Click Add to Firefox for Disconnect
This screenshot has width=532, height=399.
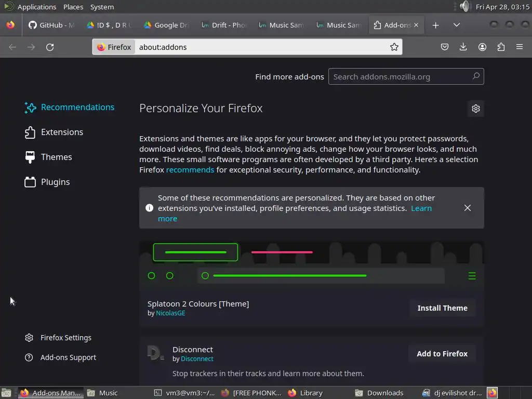pyautogui.click(x=442, y=354)
